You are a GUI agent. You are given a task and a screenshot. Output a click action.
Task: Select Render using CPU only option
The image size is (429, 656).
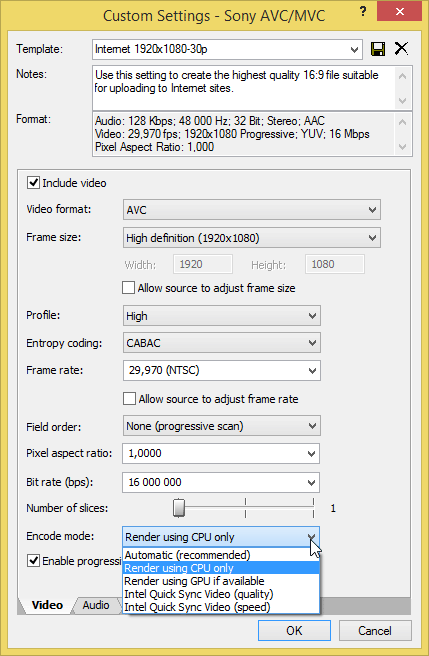point(221,568)
